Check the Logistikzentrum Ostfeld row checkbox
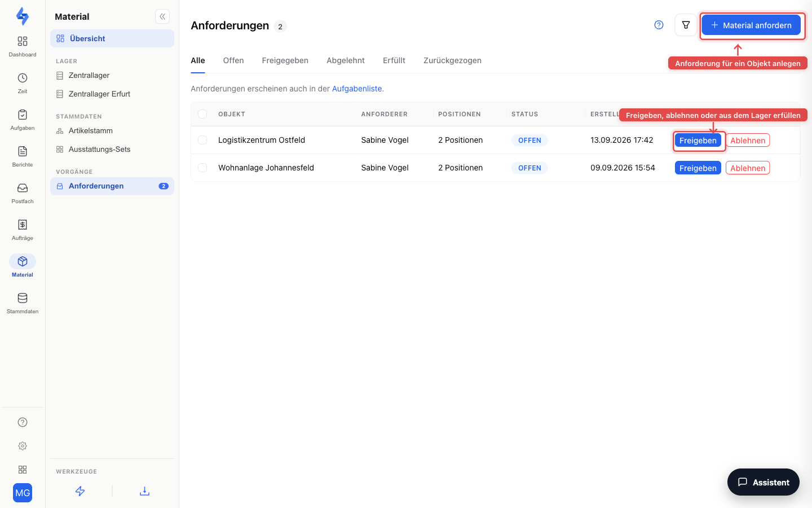The image size is (812, 508). click(202, 140)
